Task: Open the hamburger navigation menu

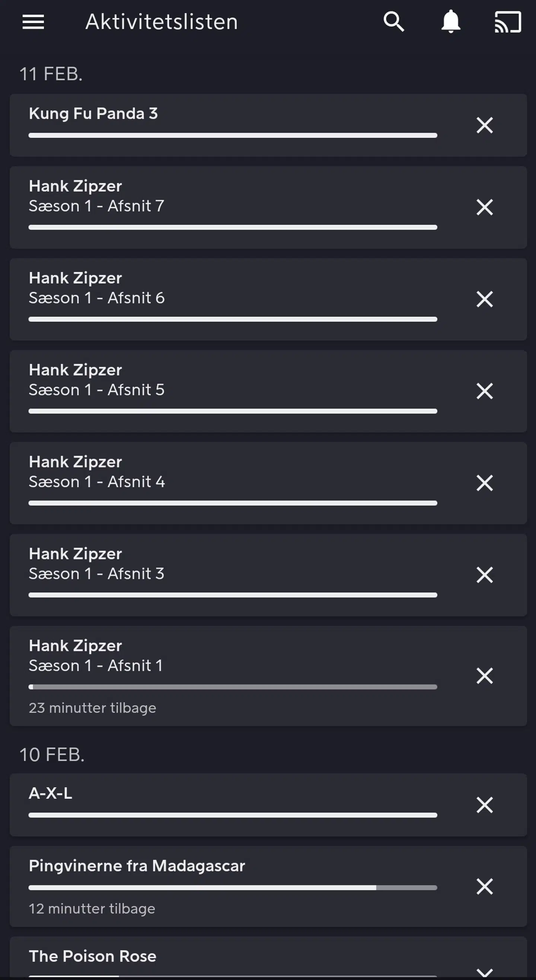Action: point(33,22)
